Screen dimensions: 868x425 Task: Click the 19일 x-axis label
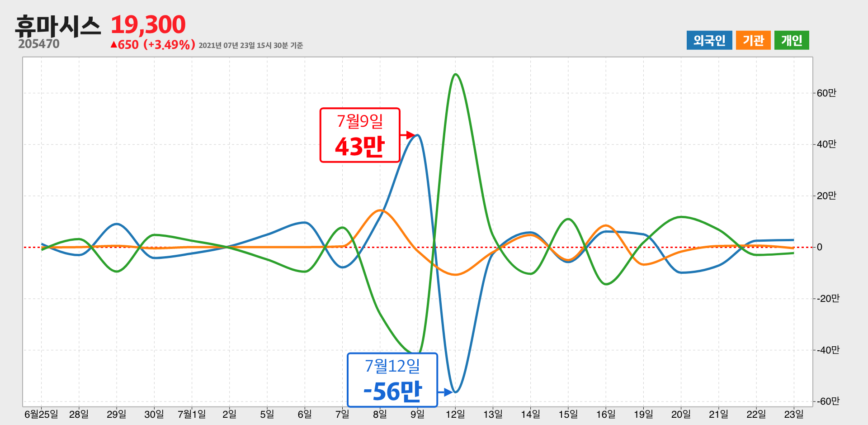point(643,414)
